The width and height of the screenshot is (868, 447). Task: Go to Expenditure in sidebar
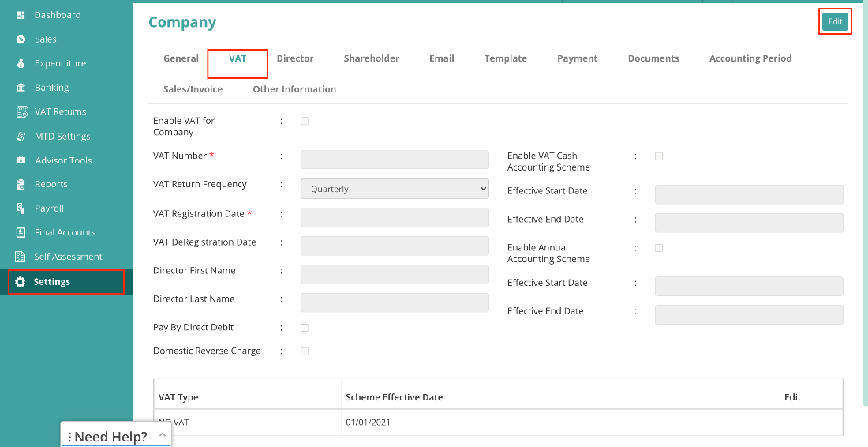pos(60,64)
